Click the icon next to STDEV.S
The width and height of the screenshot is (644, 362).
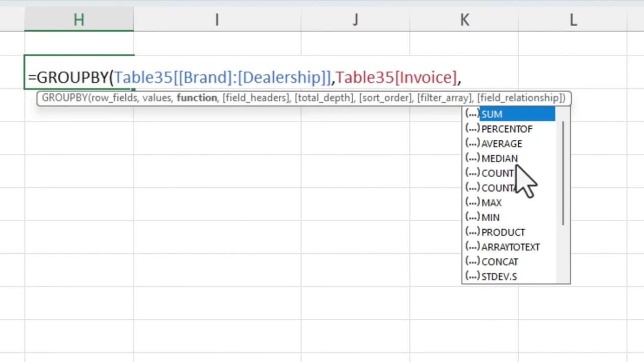(472, 276)
